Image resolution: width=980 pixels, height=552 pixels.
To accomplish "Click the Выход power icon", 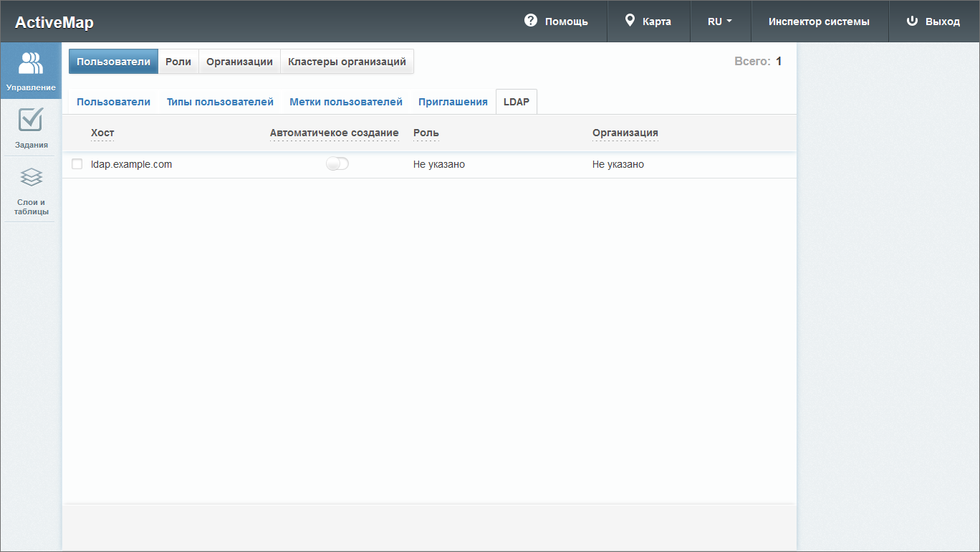I will point(912,21).
